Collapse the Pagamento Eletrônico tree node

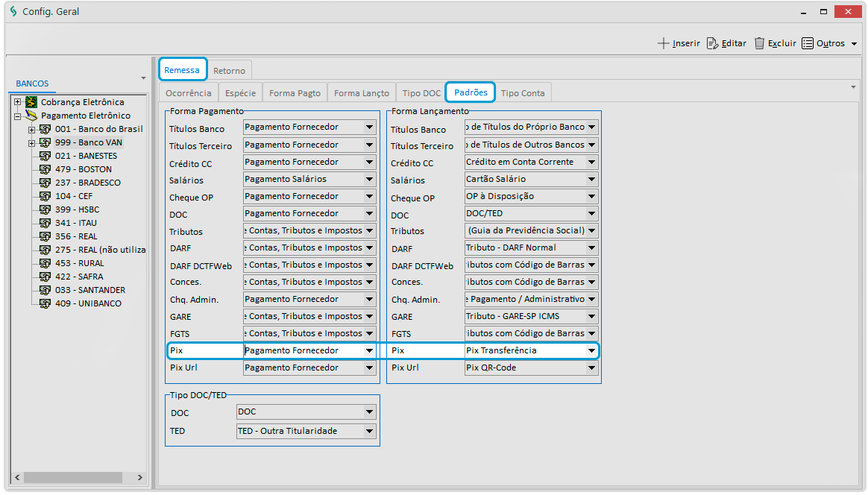[18, 116]
